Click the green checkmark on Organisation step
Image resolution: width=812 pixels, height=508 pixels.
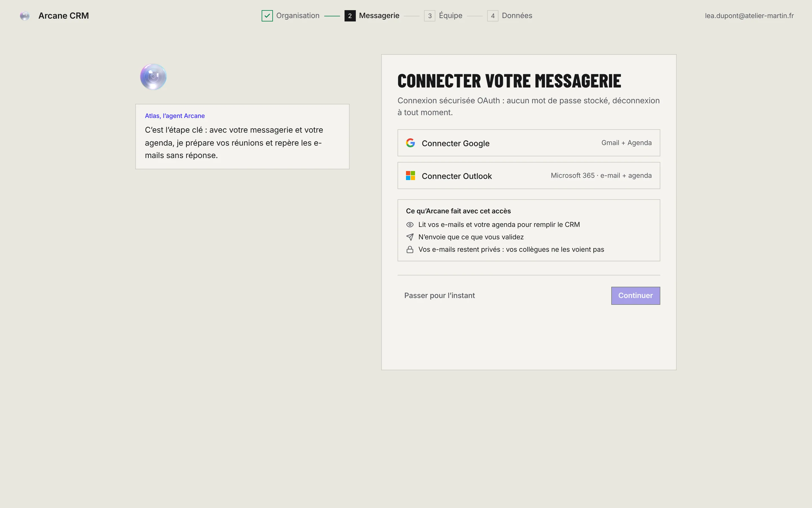click(x=267, y=16)
